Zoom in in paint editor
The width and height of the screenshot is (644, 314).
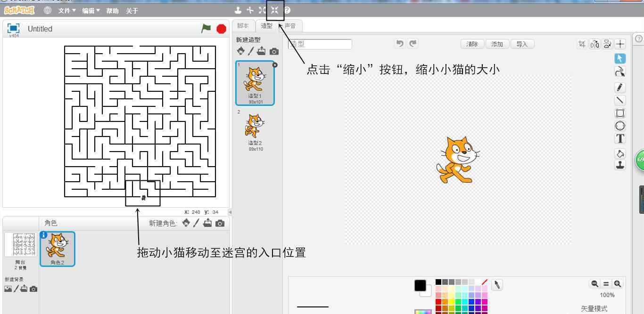point(618,284)
